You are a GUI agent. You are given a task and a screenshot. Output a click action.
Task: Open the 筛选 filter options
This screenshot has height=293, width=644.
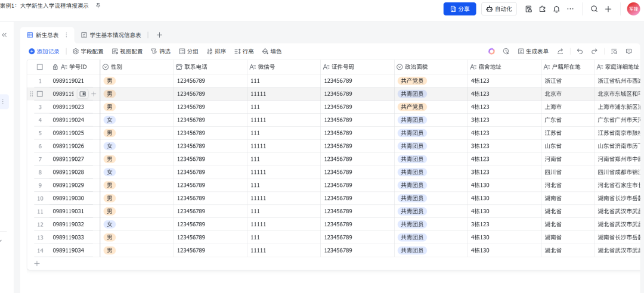pyautogui.click(x=160, y=52)
